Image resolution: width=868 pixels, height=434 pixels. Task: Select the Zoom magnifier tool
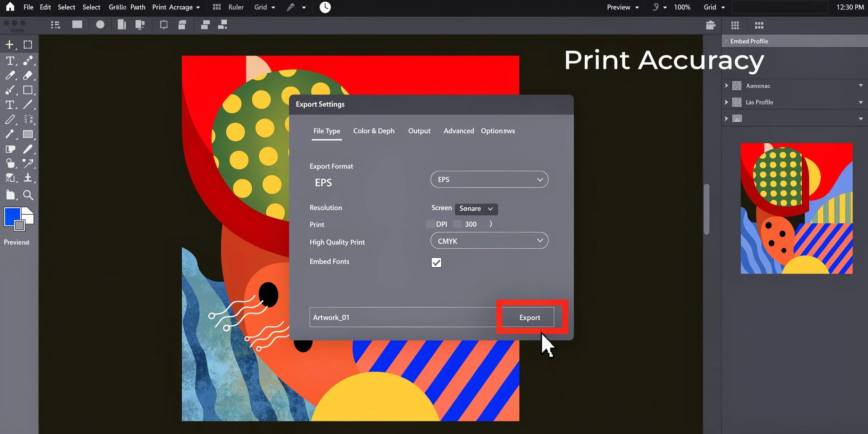28,195
